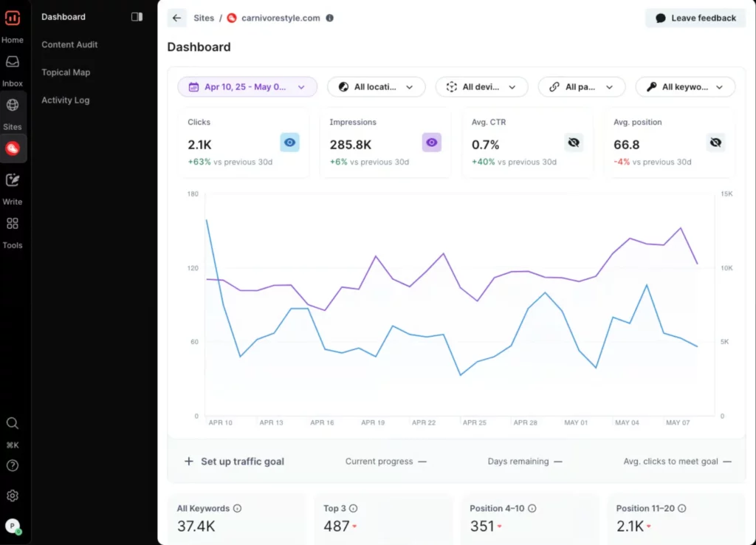Open settings gear icon
The width and height of the screenshot is (756, 545).
[x=13, y=496]
